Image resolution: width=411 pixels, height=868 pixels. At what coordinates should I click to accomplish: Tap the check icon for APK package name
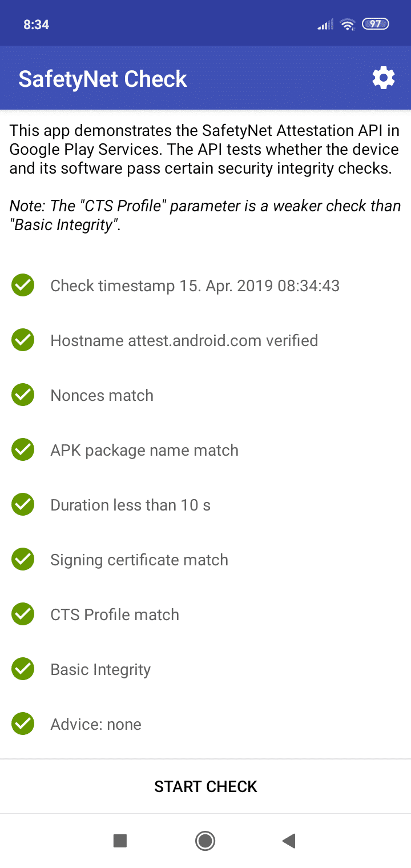tap(23, 450)
